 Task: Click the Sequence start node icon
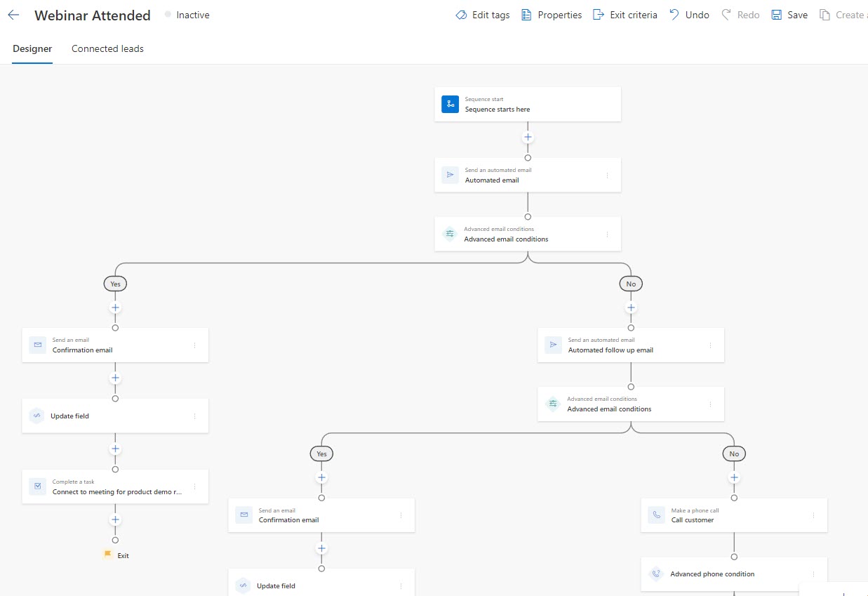coord(450,104)
